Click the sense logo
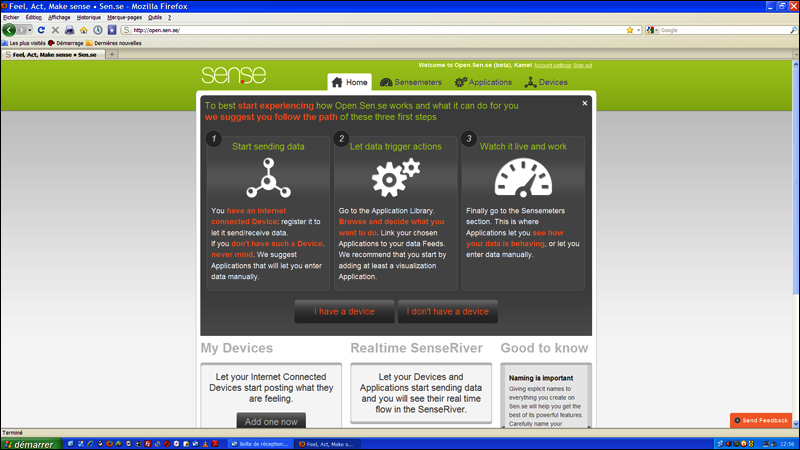The width and height of the screenshot is (800, 450). pos(234,75)
